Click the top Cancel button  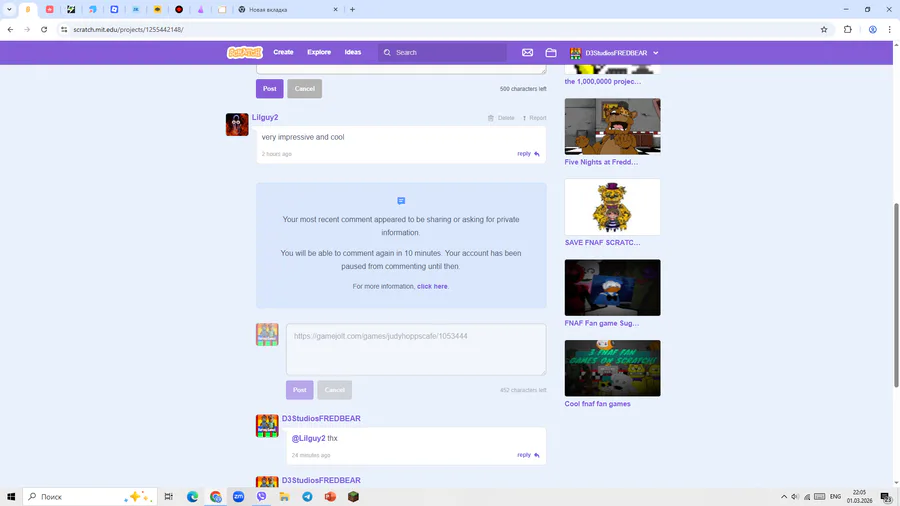pyautogui.click(x=305, y=88)
